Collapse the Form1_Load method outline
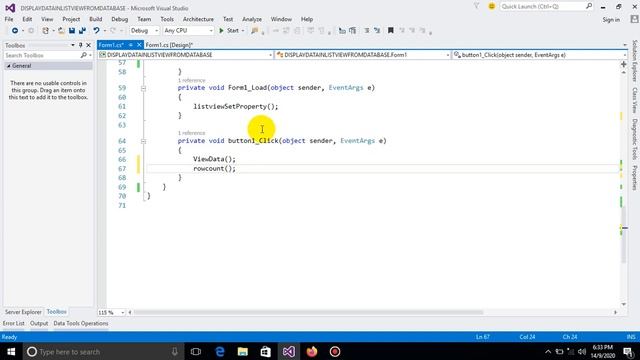Screen dimensions: 640x360 click(x=143, y=88)
